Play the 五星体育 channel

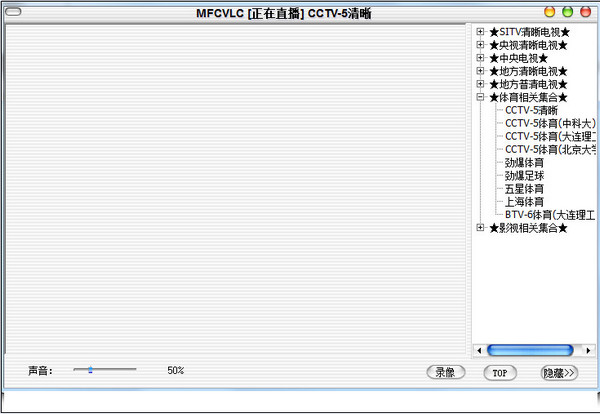(x=524, y=189)
